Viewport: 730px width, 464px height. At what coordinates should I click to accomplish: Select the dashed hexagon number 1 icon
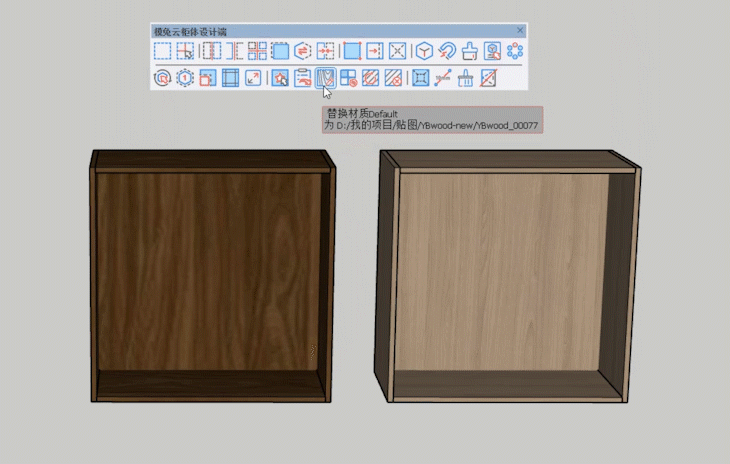184,77
